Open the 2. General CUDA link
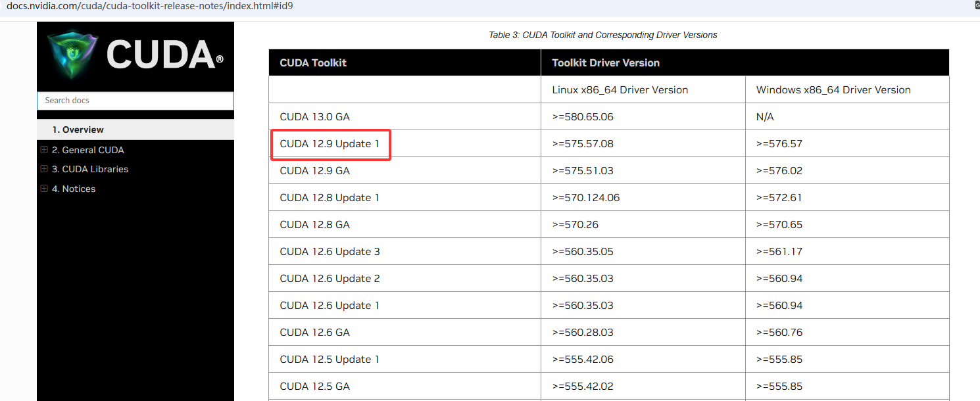 [88, 150]
